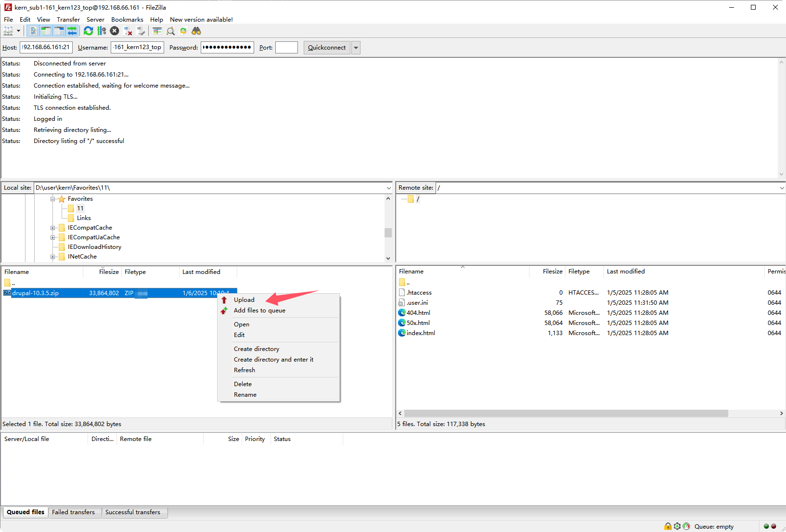Viewport: 786px width, 532px height.
Task: Click the Quickconnect button
Action: click(x=327, y=48)
